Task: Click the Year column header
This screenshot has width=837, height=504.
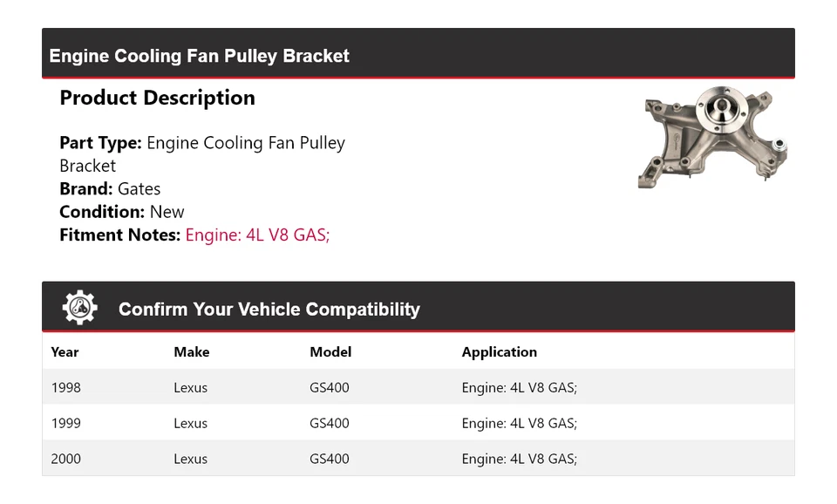Action: 65,352
